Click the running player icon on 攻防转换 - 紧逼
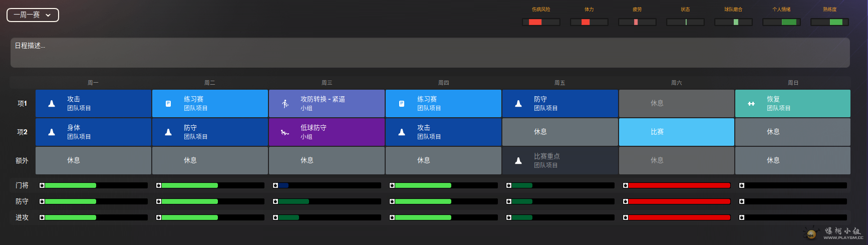 [x=285, y=104]
